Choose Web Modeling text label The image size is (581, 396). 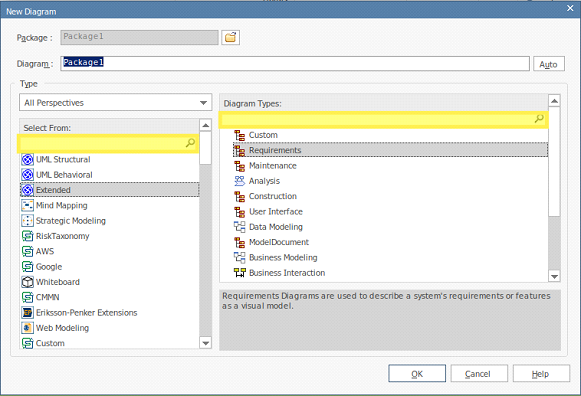(x=62, y=328)
